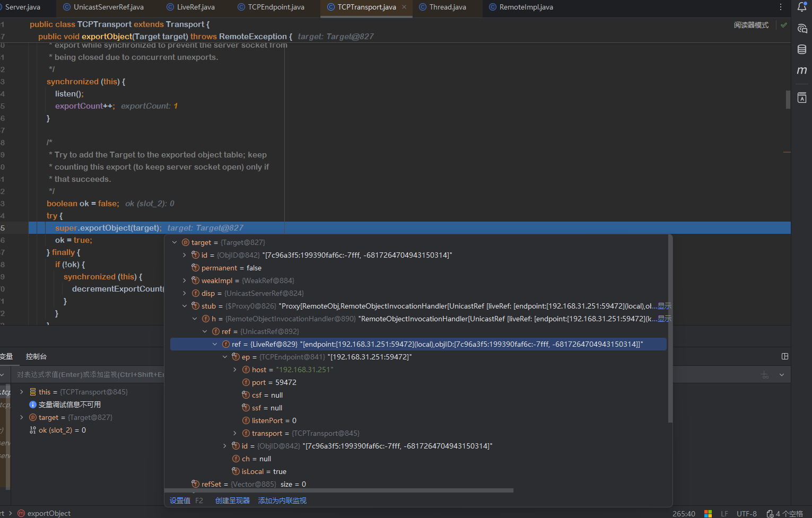Collapse the stub node in popup

(185, 306)
